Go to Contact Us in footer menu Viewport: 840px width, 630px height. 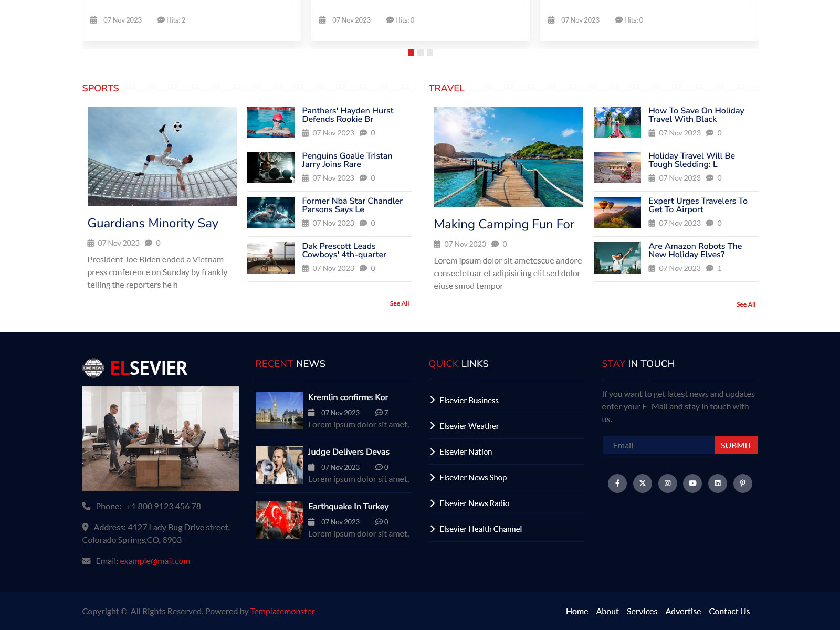(729, 611)
